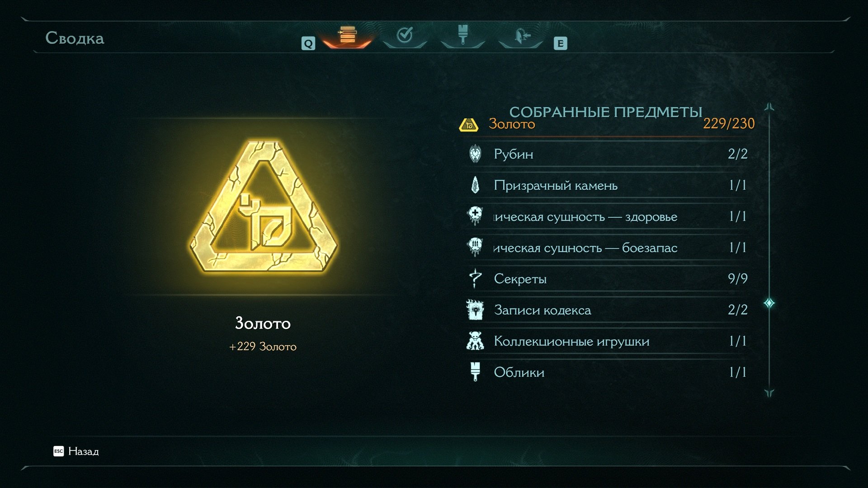Image resolution: width=868 pixels, height=488 pixels.
Task: Click the ammo essence skull icon
Action: click(x=475, y=247)
